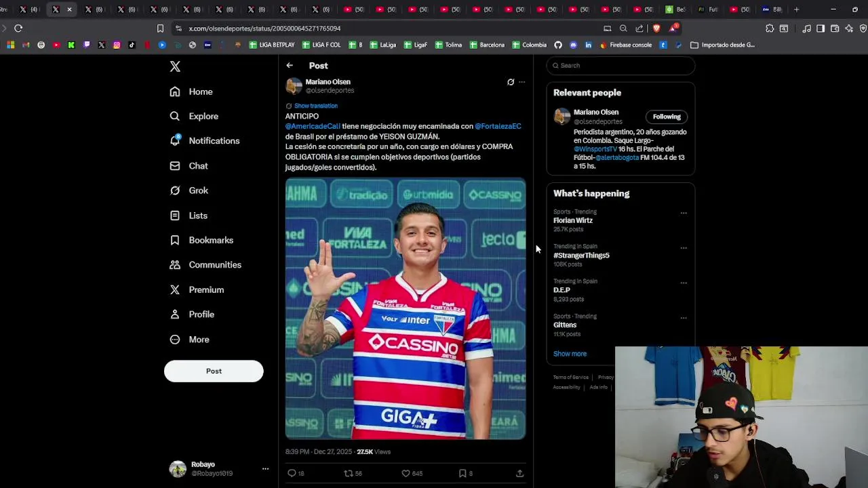Toggle the browser sidebar panel icon

[821, 28]
